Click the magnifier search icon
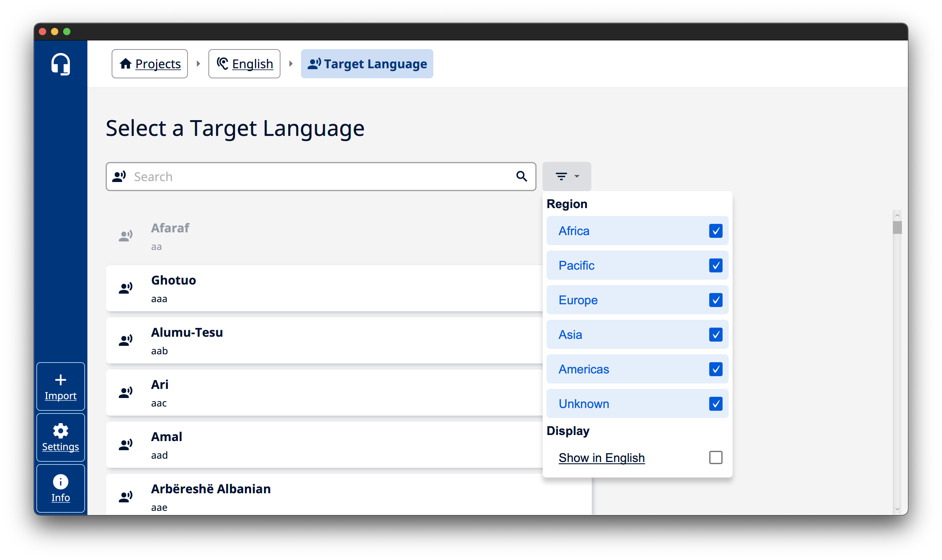 point(522,176)
